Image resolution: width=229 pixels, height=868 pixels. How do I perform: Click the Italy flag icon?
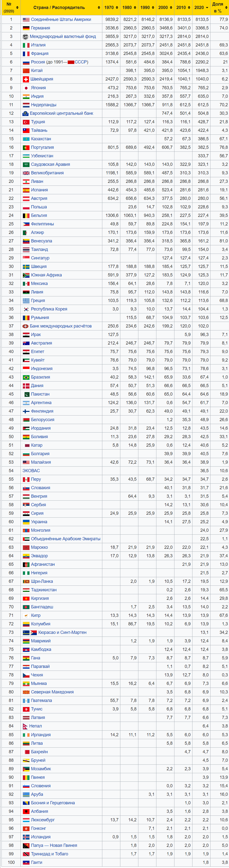26,45
